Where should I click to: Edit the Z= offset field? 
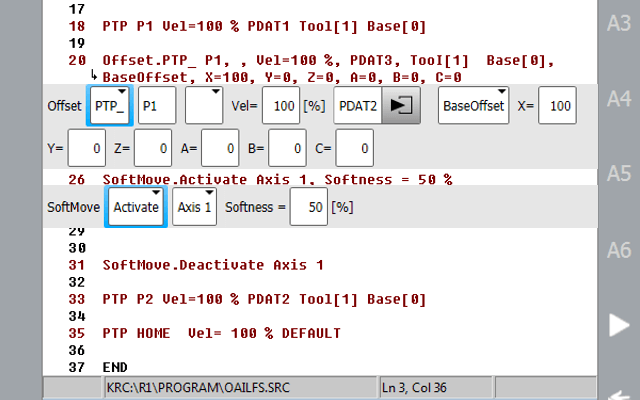(153, 148)
